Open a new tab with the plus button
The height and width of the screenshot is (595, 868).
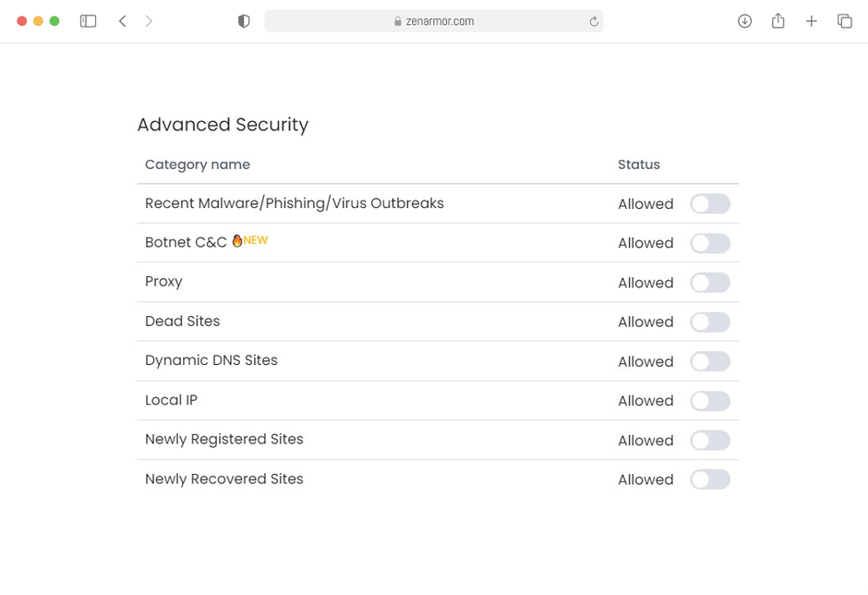coord(811,20)
